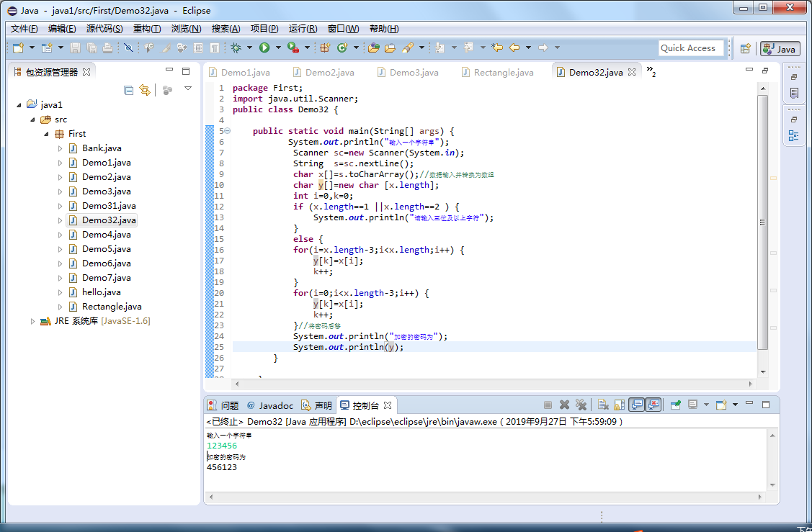Click the Pin Console icon
This screenshot has height=532, width=812.
point(675,405)
